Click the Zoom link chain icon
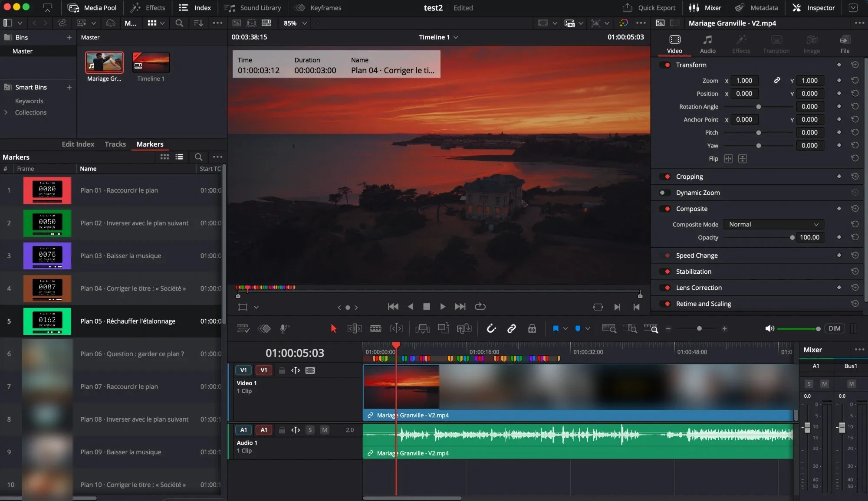868x501 pixels. pos(777,81)
